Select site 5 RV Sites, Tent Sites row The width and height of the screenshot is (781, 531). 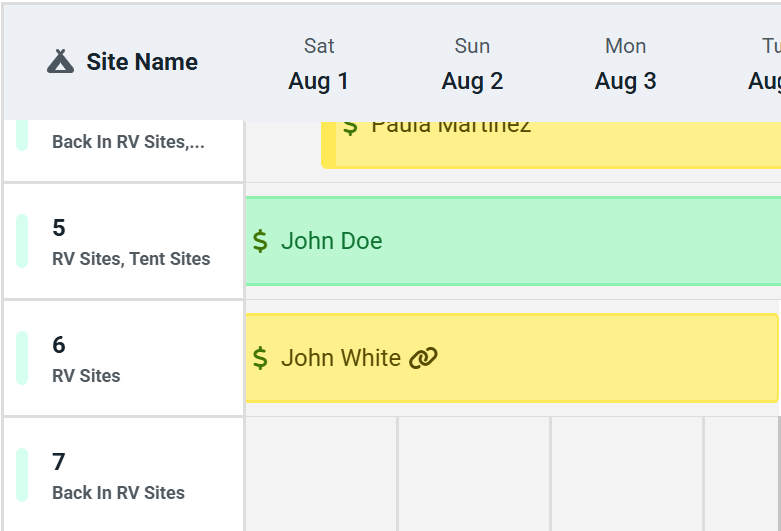click(124, 242)
